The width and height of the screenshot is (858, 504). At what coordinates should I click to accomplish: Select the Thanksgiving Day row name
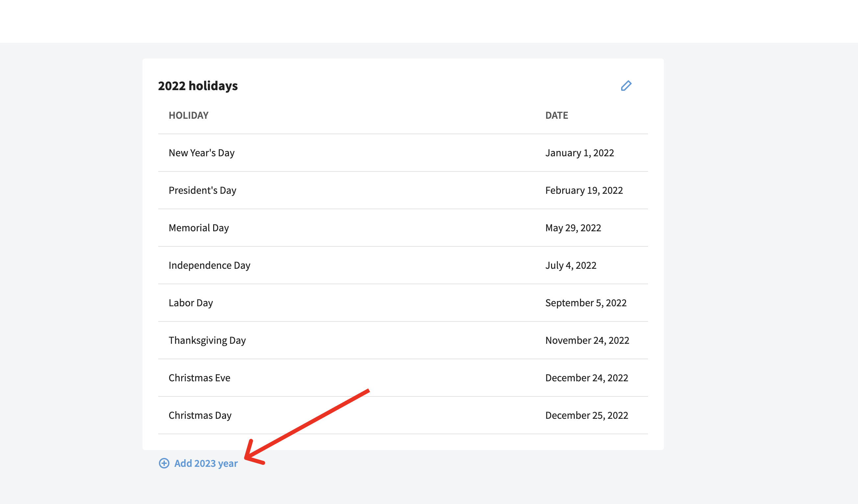point(207,340)
